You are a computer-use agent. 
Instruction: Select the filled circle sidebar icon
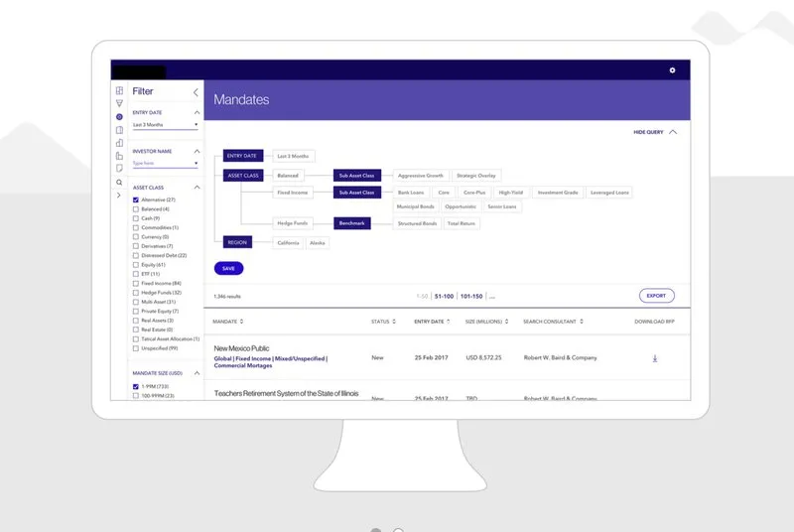click(119, 117)
